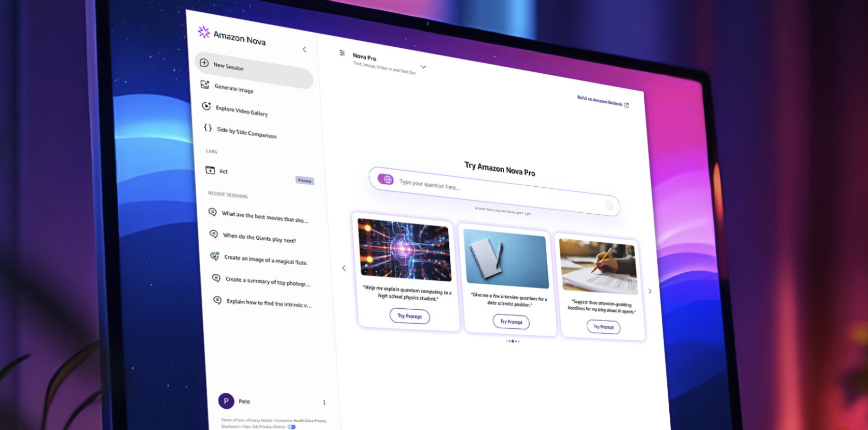Open session 'When do the Giants play next?'
868x430 pixels.
(x=259, y=238)
